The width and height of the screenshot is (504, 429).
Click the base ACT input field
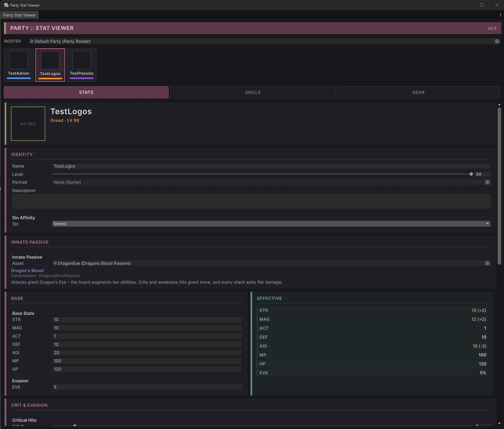[x=147, y=336]
